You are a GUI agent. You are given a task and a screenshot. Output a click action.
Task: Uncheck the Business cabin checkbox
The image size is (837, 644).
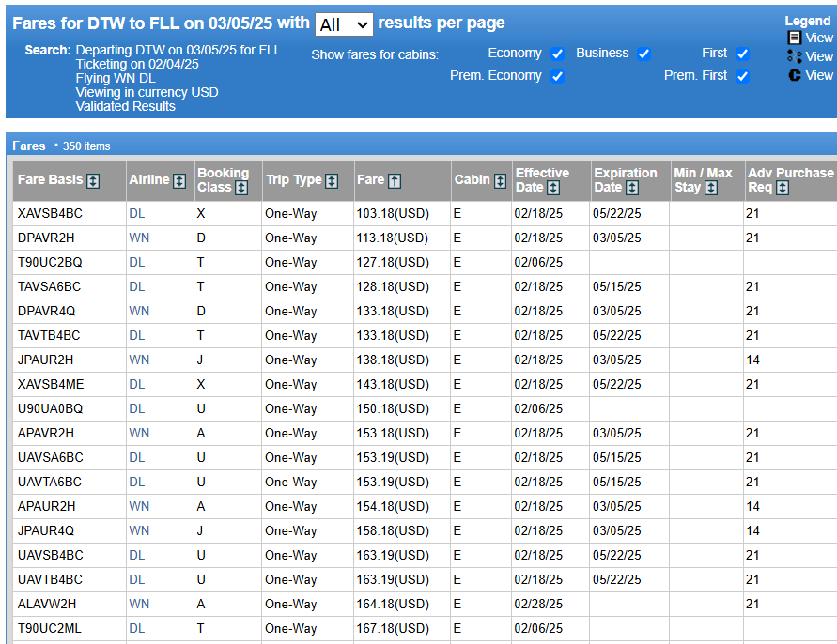pos(643,54)
